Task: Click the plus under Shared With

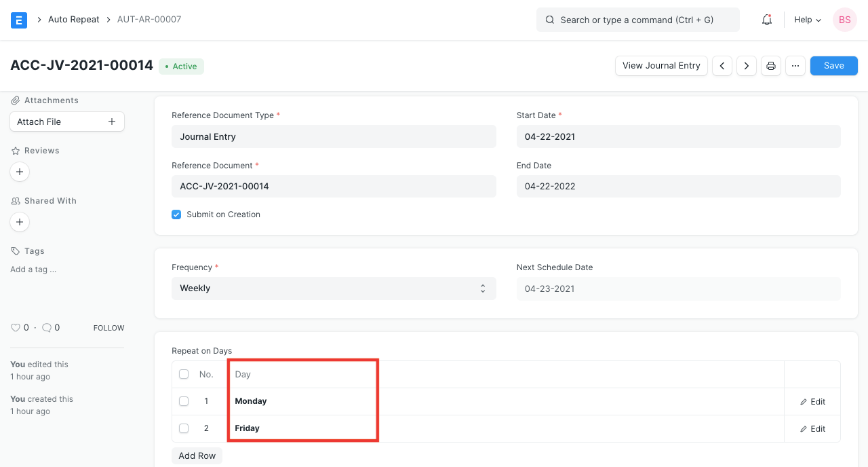Action: click(x=20, y=222)
